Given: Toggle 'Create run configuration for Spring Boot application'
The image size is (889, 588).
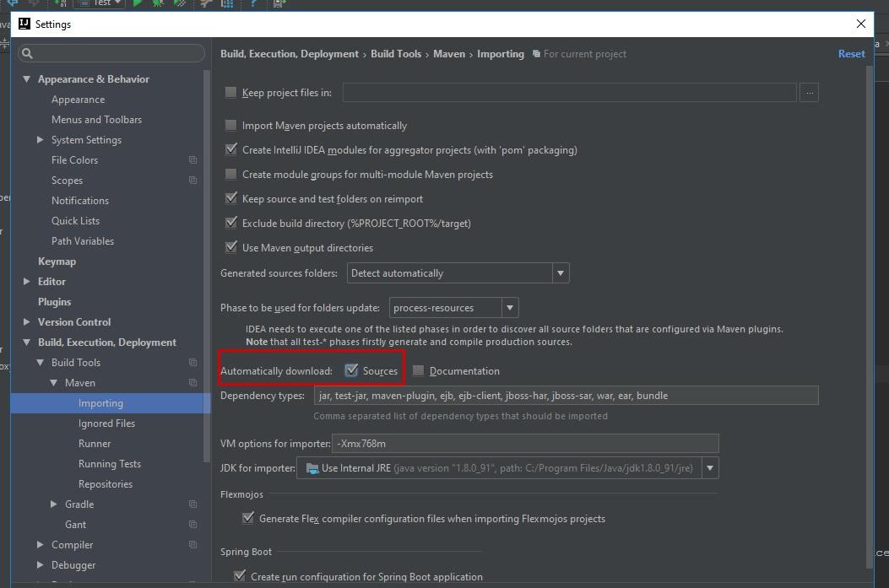Looking at the screenshot, I should click(x=240, y=576).
